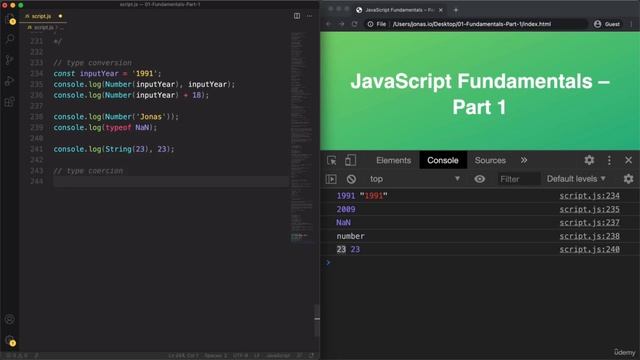Reload the browser page
This screenshot has width=640, height=360.
[x=354, y=24]
